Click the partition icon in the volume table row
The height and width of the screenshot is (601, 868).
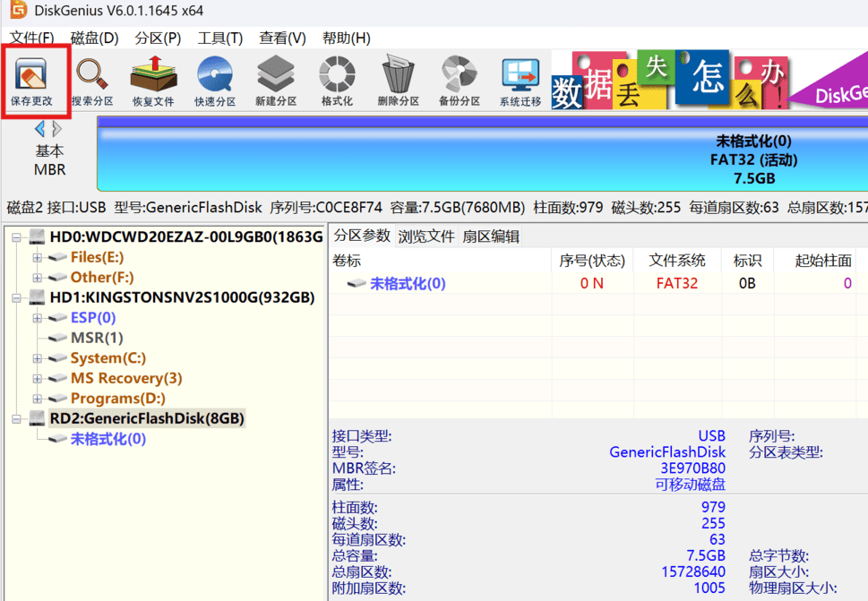[x=357, y=283]
